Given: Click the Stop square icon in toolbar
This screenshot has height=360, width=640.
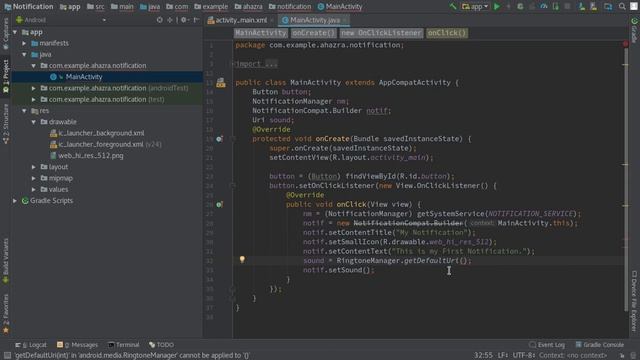Looking at the screenshot, I should (x=567, y=7).
